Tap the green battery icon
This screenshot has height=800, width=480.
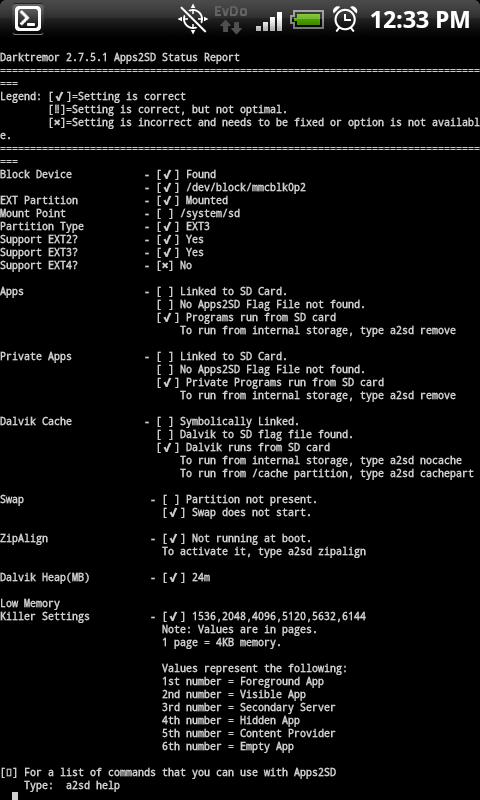(307, 20)
